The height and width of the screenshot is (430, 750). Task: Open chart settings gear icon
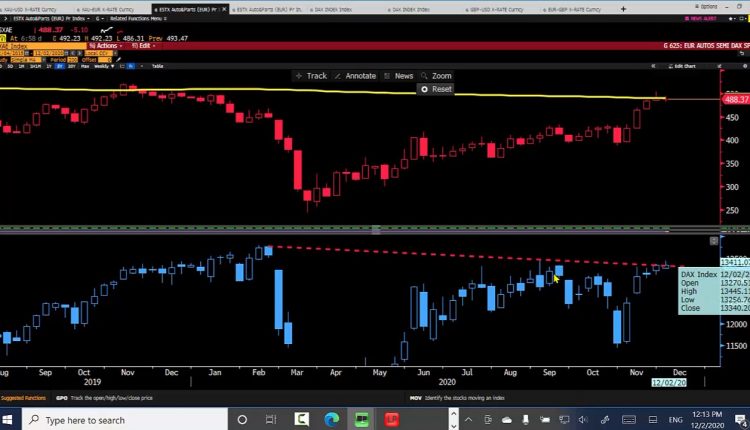click(744, 66)
